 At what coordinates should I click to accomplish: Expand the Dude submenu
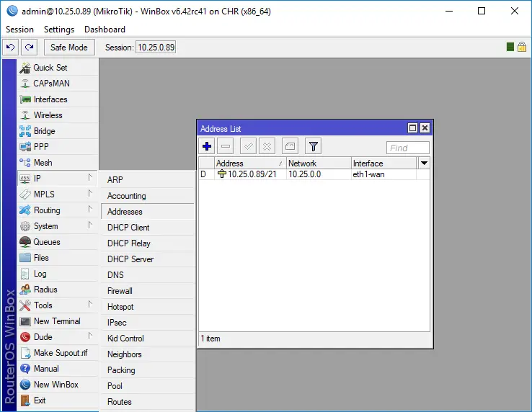(58, 337)
